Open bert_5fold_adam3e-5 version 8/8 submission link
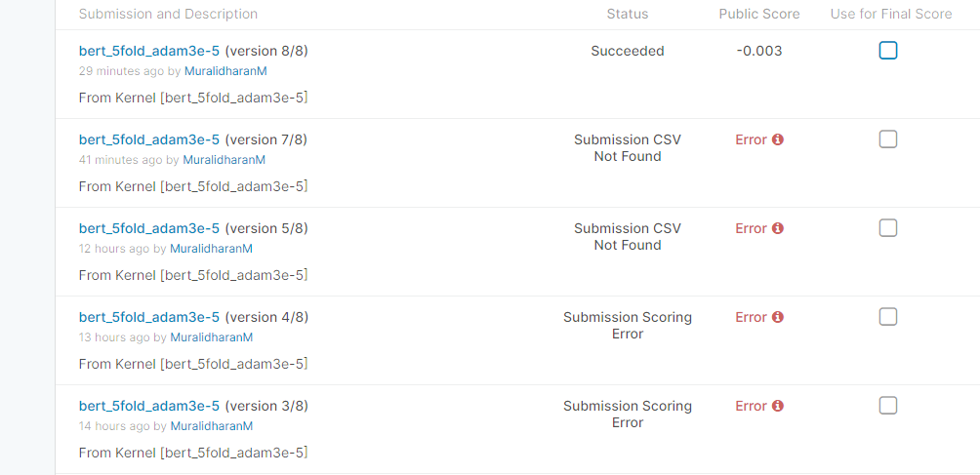 (x=149, y=51)
